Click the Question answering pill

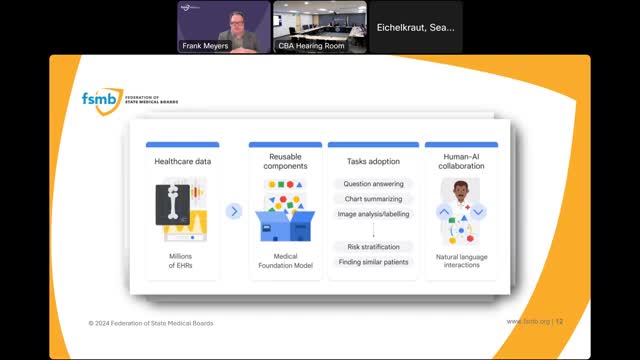(373, 184)
